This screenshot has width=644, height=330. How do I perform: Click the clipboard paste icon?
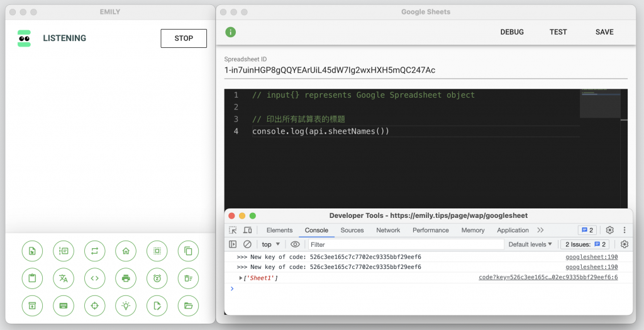[x=33, y=278]
